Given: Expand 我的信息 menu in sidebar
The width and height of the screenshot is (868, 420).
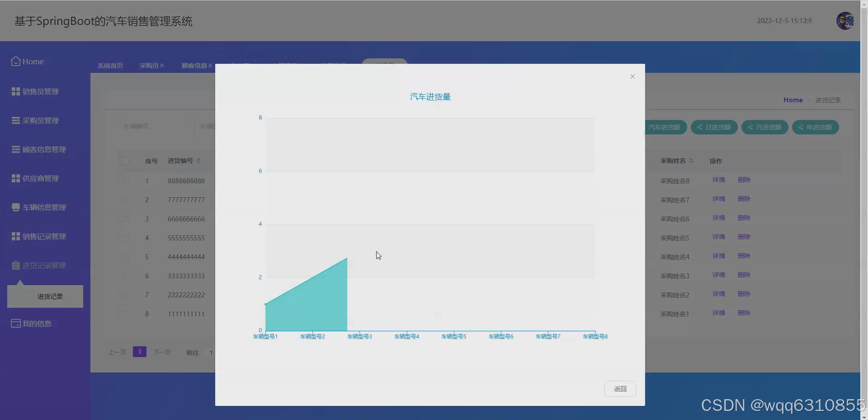Looking at the screenshot, I should (37, 324).
